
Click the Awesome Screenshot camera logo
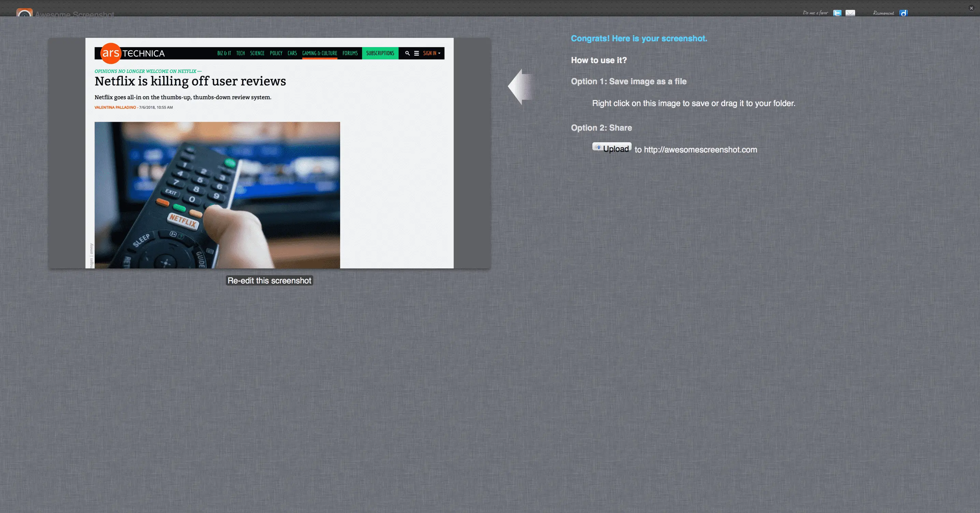pyautogui.click(x=24, y=14)
